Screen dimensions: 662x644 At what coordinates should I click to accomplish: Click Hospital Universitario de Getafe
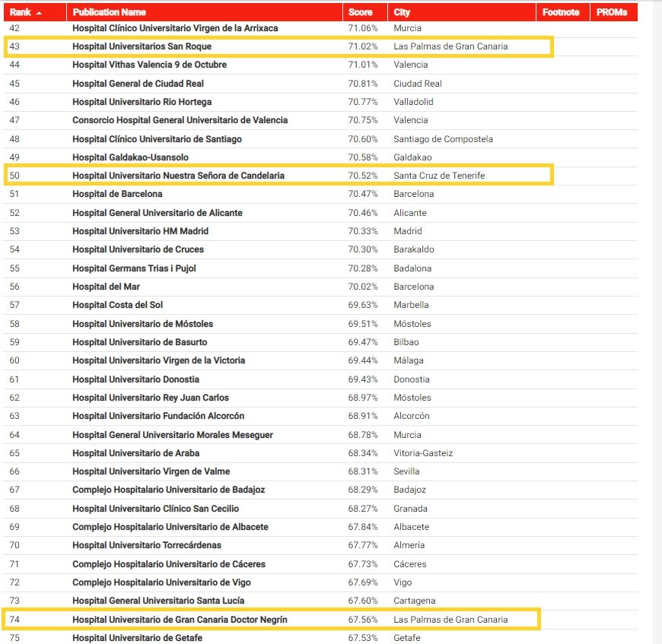click(x=137, y=638)
